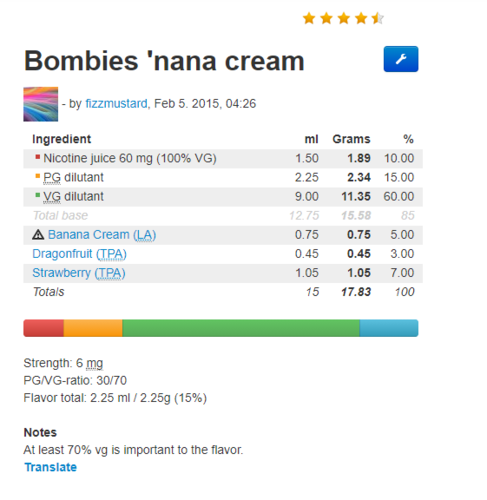The height and width of the screenshot is (500, 487).
Task: Click red square marker for Nicotine juice
Action: [x=38, y=156]
